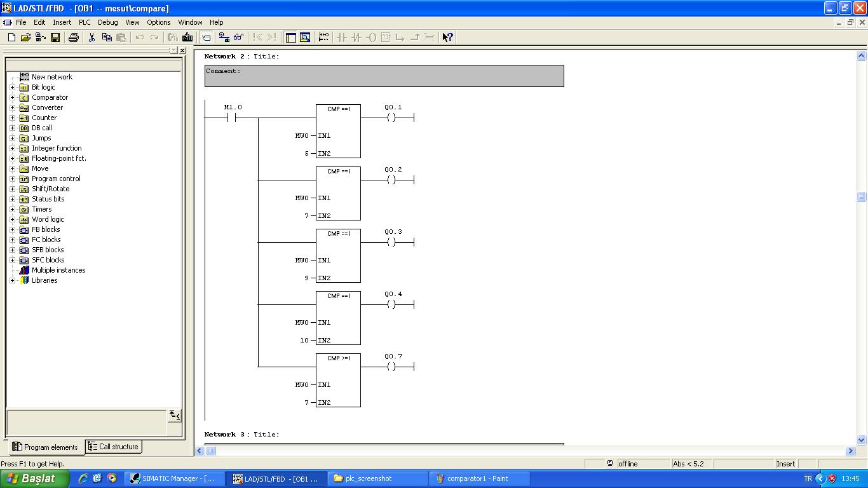Open the Debug menu

pyautogui.click(x=107, y=22)
